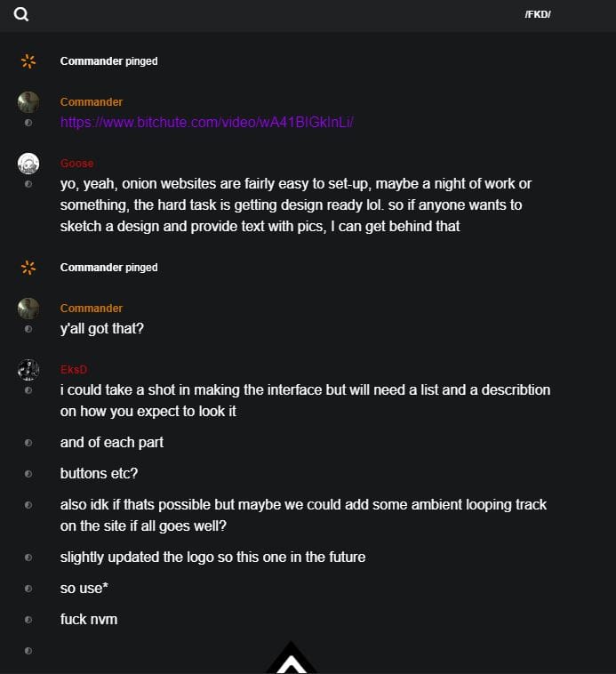Click the EksD username label

[74, 370]
